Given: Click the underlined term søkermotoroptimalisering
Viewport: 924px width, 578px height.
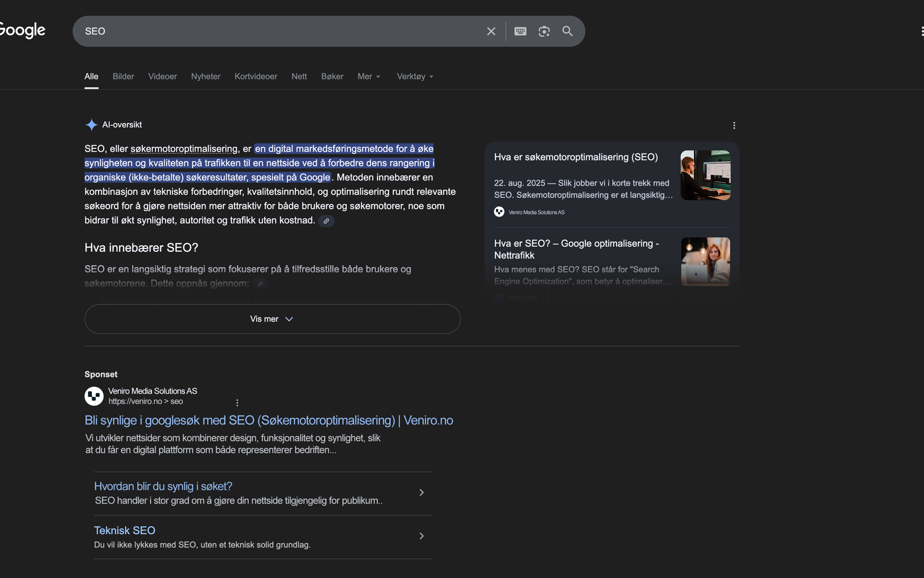Looking at the screenshot, I should (184, 149).
